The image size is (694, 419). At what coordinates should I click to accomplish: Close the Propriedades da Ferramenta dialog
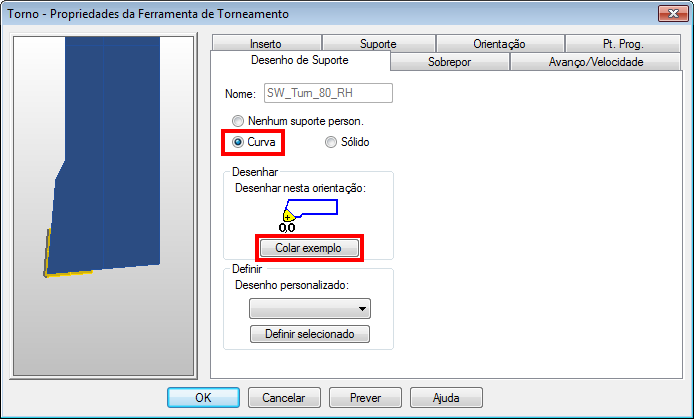[673, 14]
